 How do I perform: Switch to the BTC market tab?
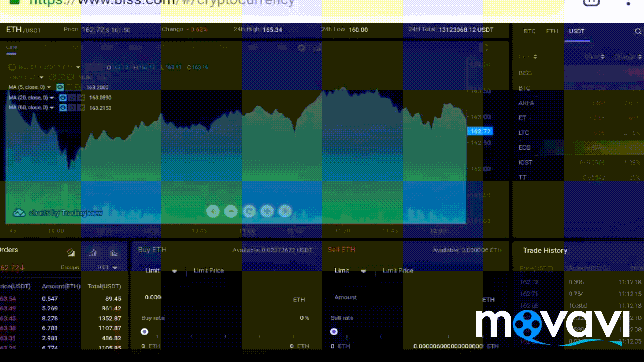(x=530, y=31)
